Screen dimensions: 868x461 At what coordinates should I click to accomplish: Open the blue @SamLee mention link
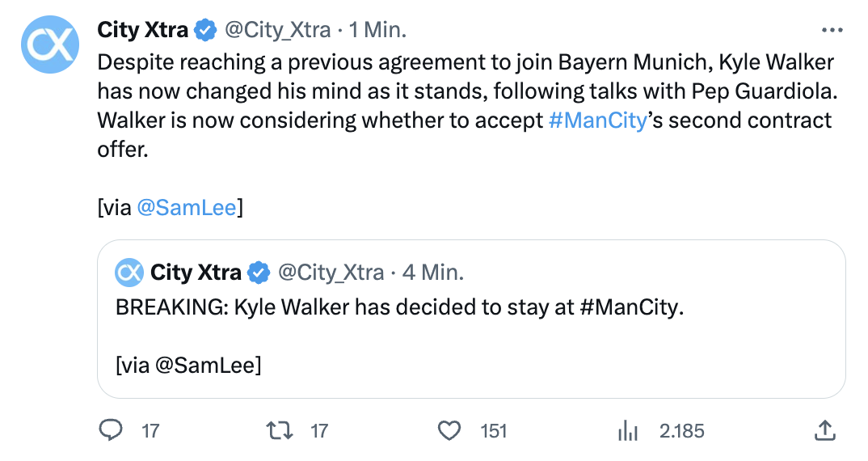[187, 208]
